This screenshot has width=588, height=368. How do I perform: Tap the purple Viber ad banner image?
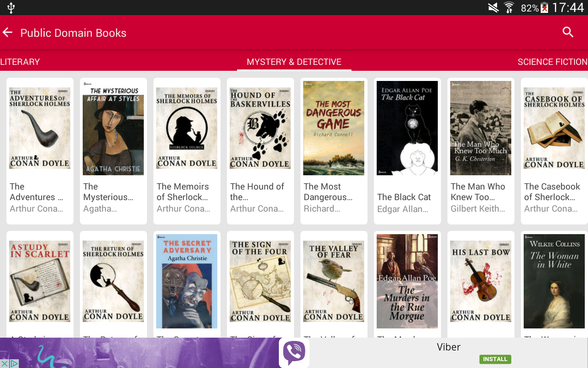[139, 353]
